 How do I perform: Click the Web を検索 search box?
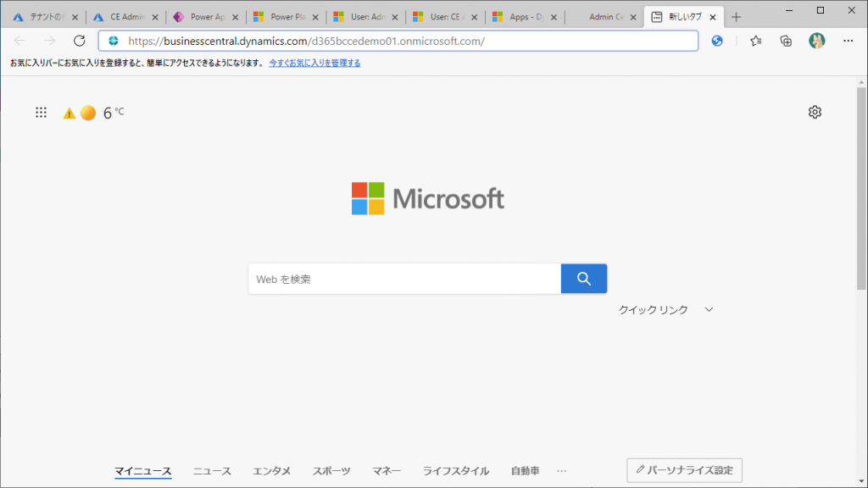coord(404,279)
